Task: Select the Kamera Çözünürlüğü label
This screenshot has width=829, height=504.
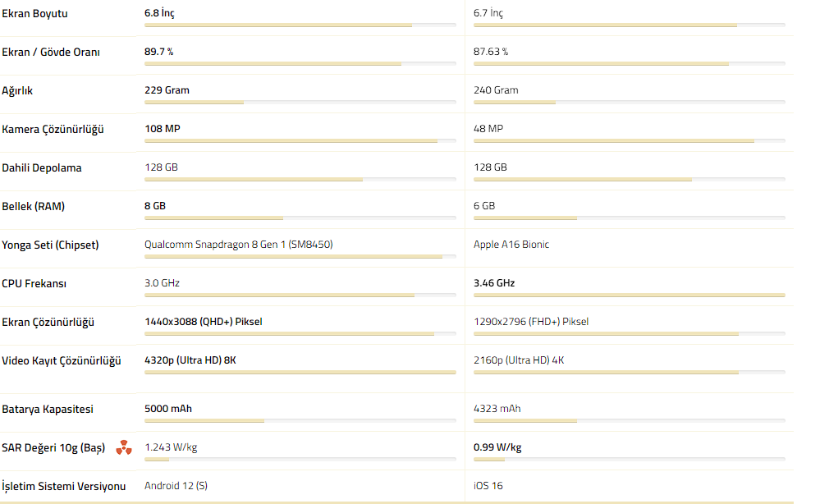Action: (53, 130)
